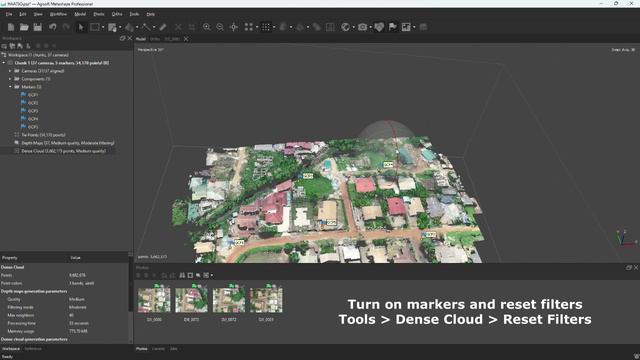Reset the model view
640x360 pixels.
pyautogui.click(x=233, y=27)
